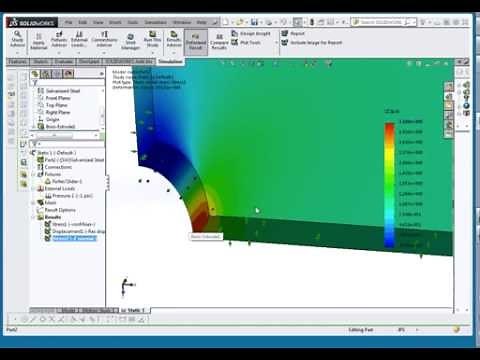Screen dimensions: 480x360
Task: Select Stress1 vonMises result plot
Action: (x=70, y=224)
